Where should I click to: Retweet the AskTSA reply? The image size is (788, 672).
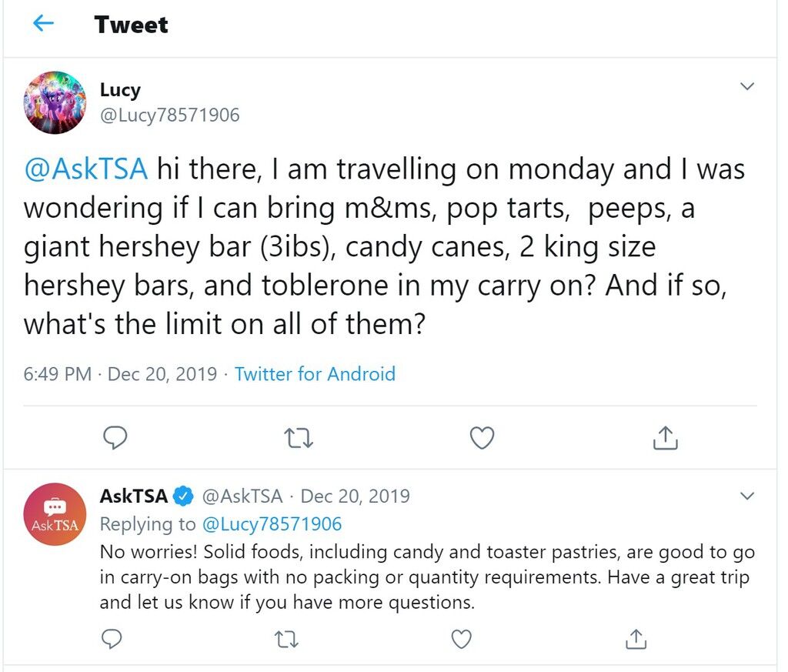coord(286,640)
